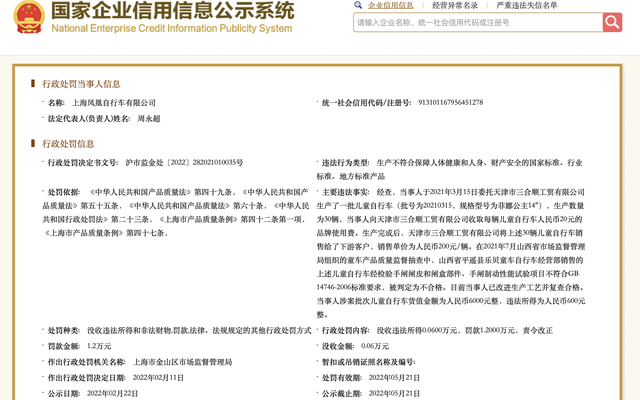Click the small magnifier icon beside 企业信用信息

pyautogui.click(x=358, y=5)
